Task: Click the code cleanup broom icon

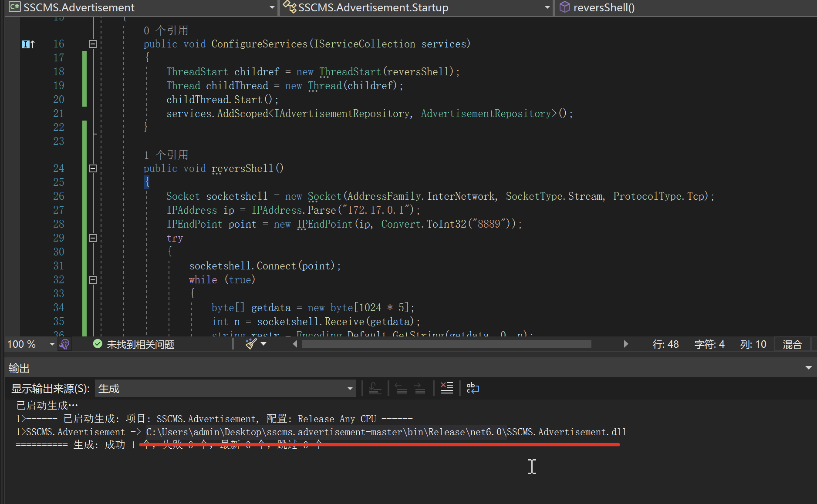Action: pos(251,344)
